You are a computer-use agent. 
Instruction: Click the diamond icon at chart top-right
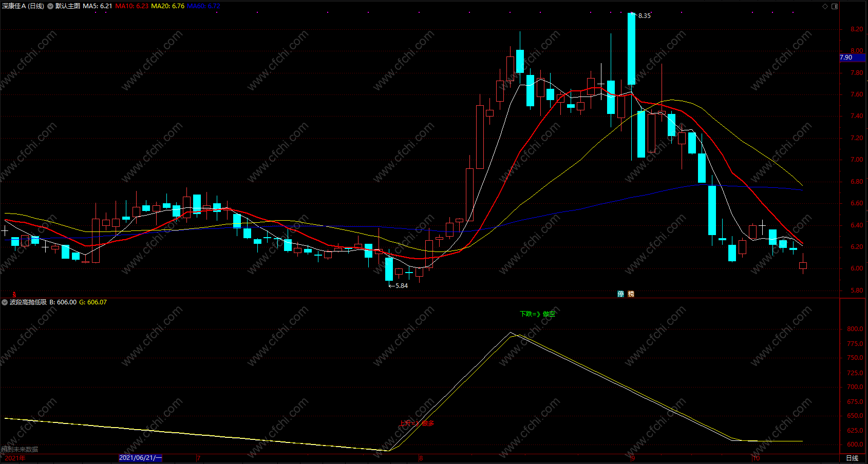coord(825,6)
